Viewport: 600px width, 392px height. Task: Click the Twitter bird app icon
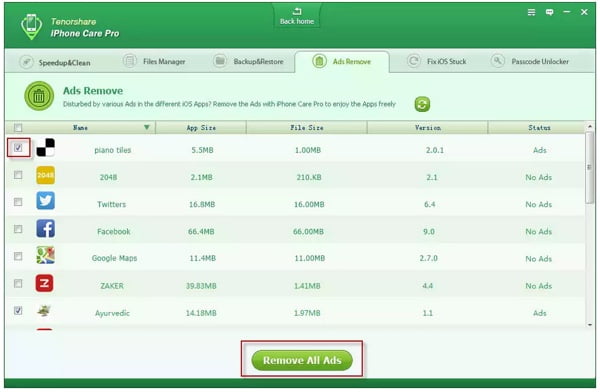46,201
